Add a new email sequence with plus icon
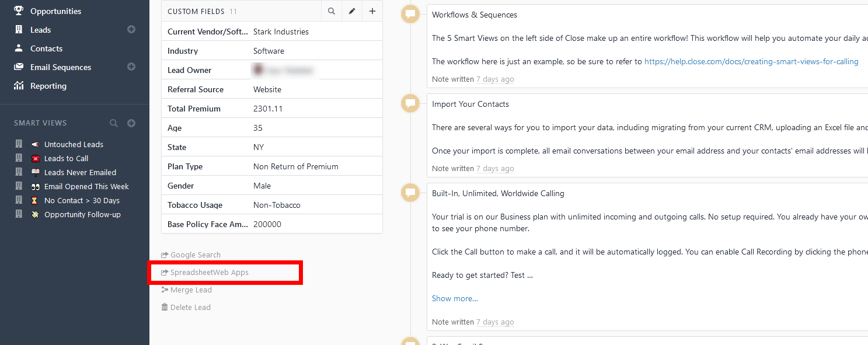The image size is (868, 345). pyautogui.click(x=131, y=67)
